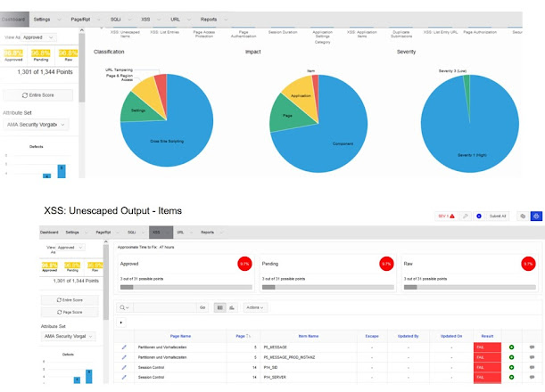Screen dimensions: 545x392
Task: Open Attribute Set dropdown in the dashboard sidebar
Action: pos(36,125)
